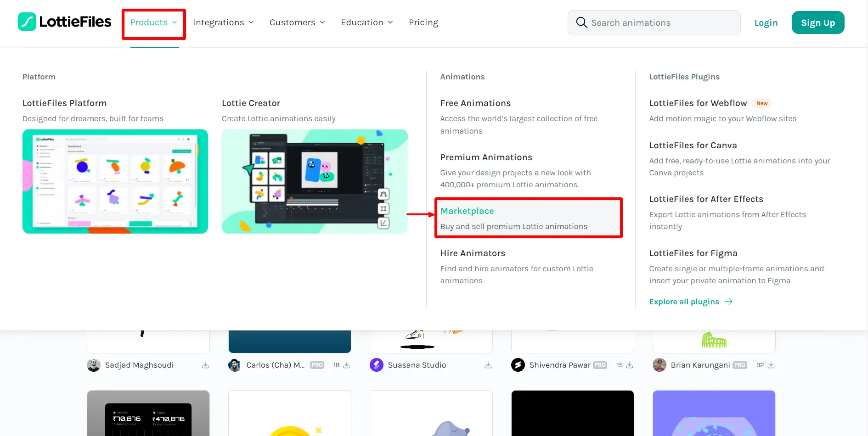Click the PRO badge beside Carlos (Cha)
868x436 pixels.
click(x=317, y=365)
